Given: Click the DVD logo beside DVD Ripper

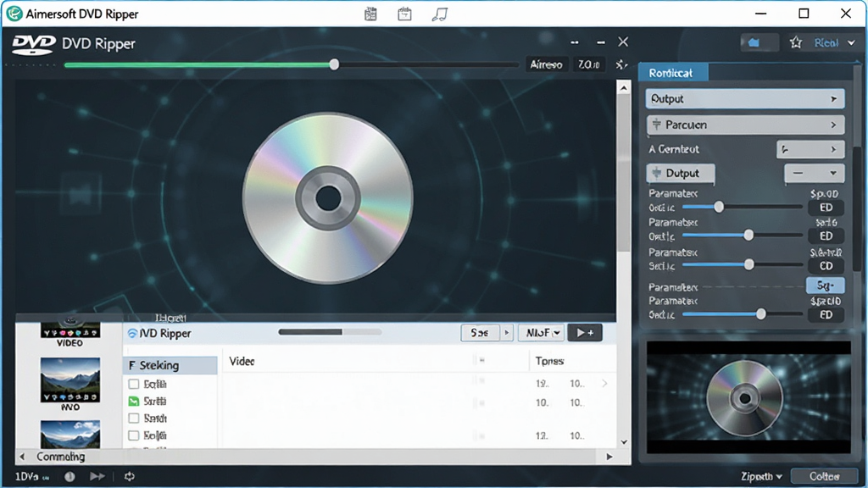Looking at the screenshot, I should 34,45.
